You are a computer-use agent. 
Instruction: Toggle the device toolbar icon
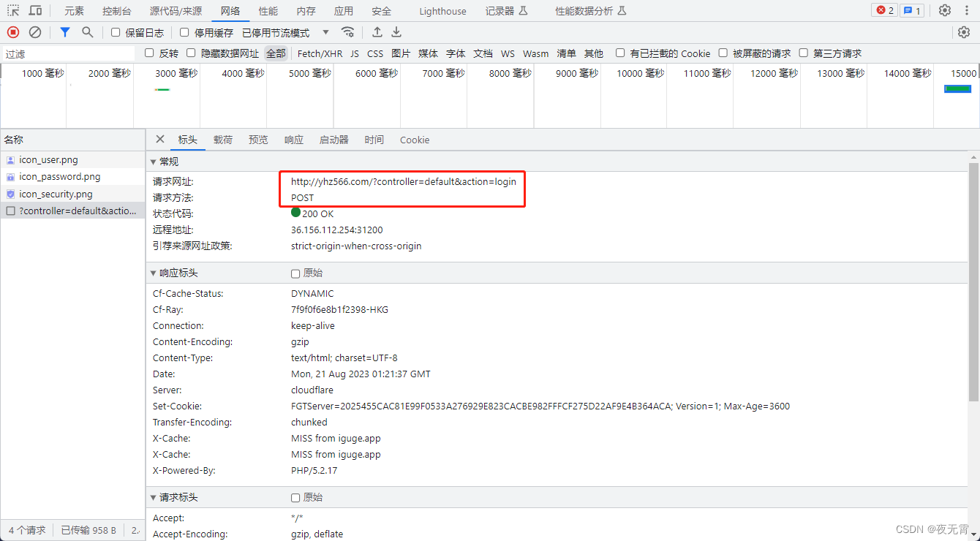pos(35,11)
